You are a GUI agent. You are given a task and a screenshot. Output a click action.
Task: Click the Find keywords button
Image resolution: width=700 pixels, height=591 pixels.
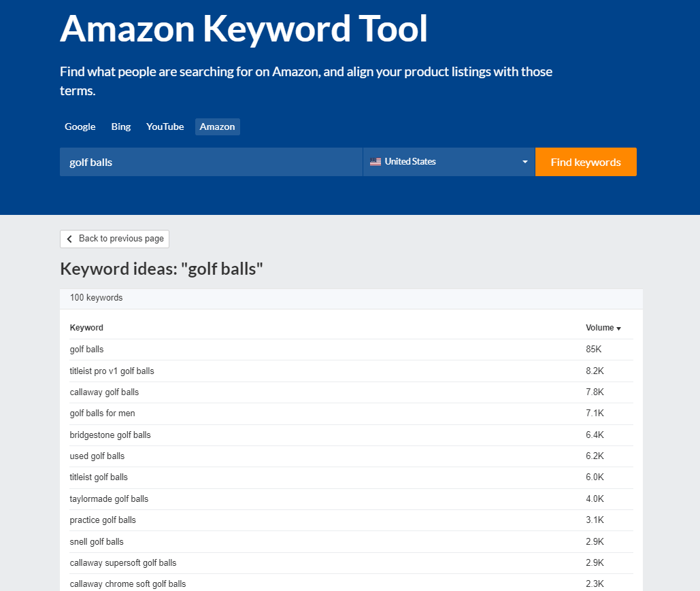click(x=586, y=162)
